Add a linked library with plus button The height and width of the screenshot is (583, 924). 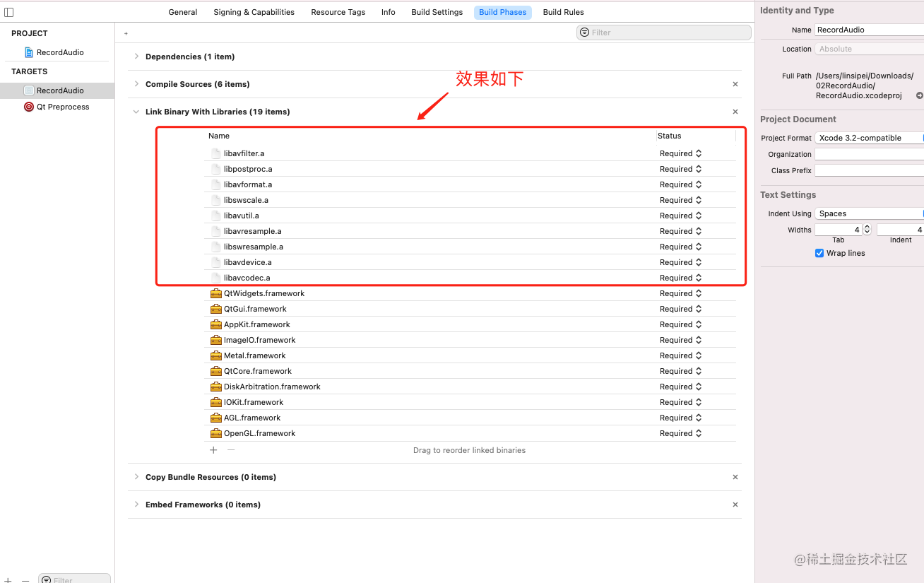[213, 450]
